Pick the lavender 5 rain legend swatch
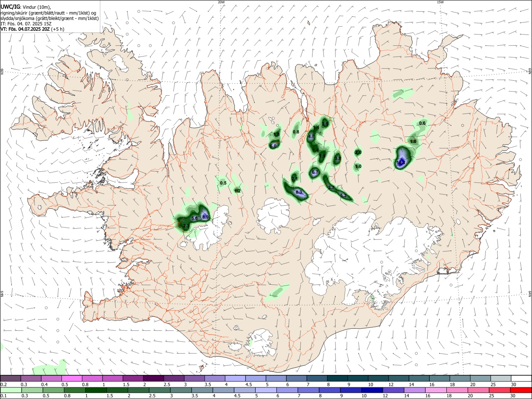This screenshot has height=399, width=532. click(266, 390)
